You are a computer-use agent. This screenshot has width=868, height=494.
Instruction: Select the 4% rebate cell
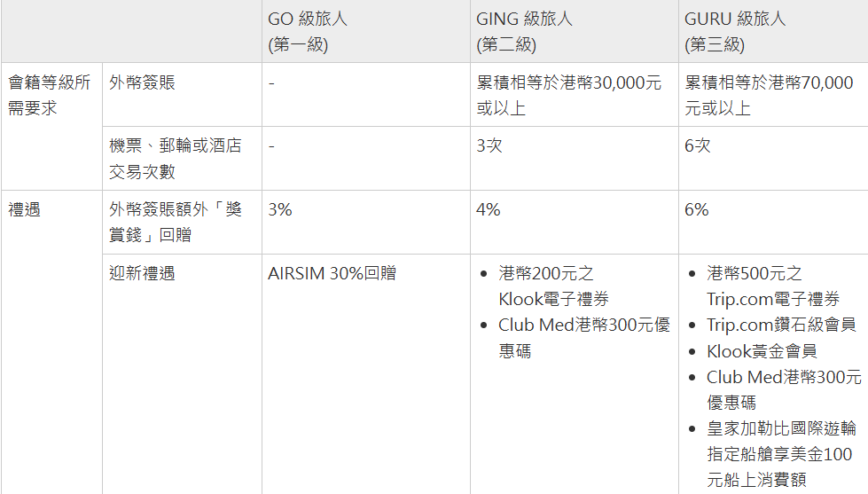574,222
